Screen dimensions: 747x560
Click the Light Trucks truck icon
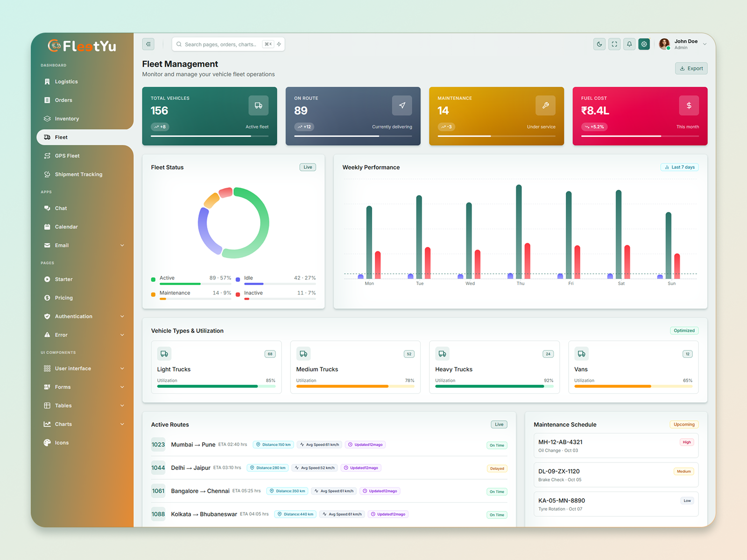[164, 354]
